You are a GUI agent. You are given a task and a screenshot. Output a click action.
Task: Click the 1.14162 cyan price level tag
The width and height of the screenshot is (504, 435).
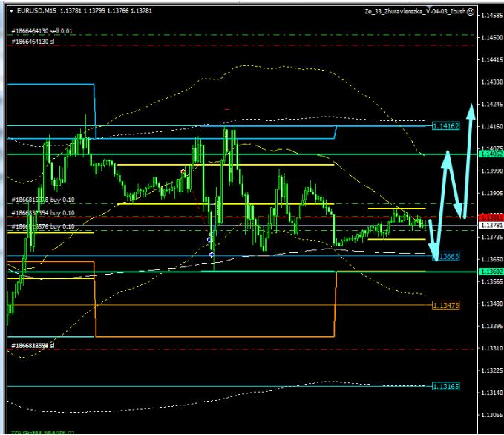click(x=445, y=126)
